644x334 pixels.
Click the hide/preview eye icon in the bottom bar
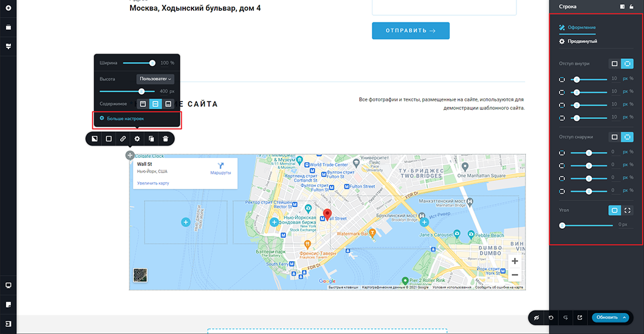click(536, 318)
